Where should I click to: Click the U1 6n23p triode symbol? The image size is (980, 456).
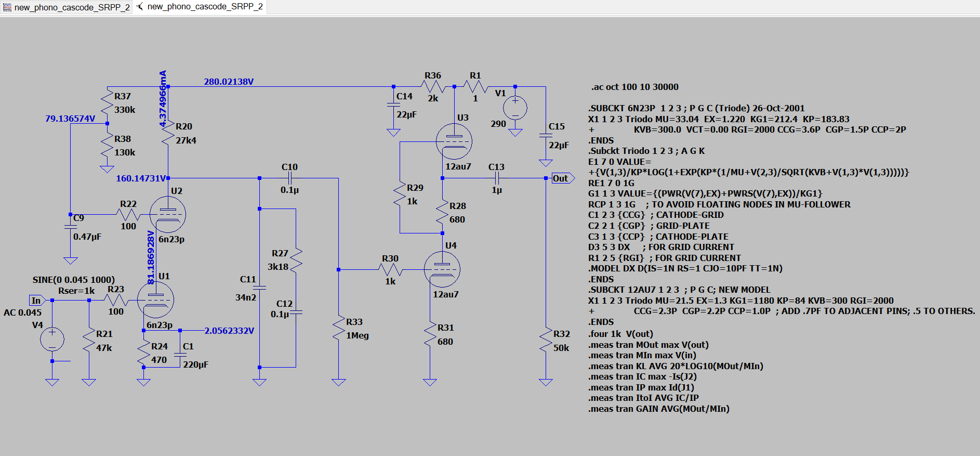tap(155, 300)
